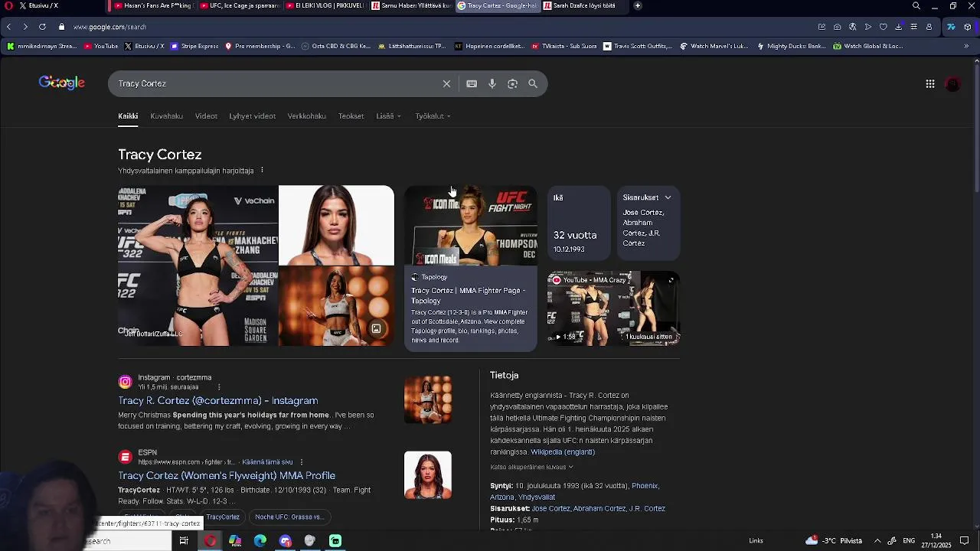Open Google Lens image search
Image resolution: width=980 pixels, height=551 pixels.
pos(513,83)
